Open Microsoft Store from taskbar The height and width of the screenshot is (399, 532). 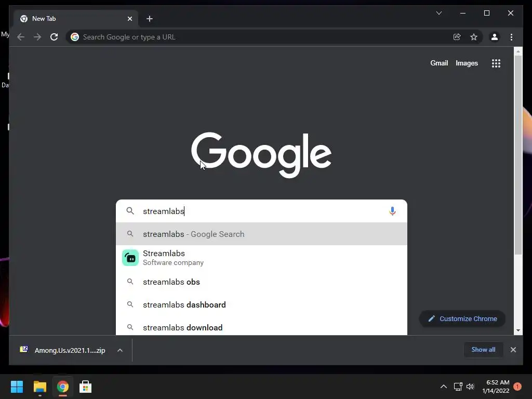(x=86, y=387)
